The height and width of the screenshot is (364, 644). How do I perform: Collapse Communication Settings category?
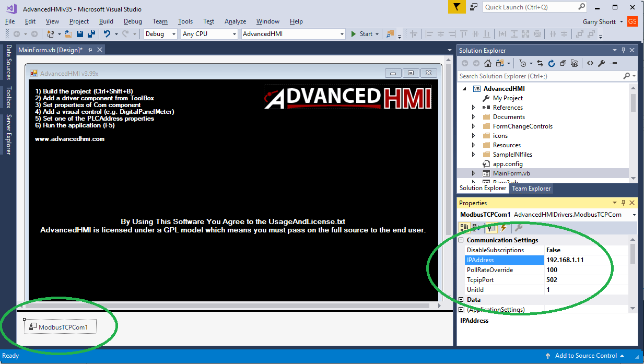[x=461, y=240]
